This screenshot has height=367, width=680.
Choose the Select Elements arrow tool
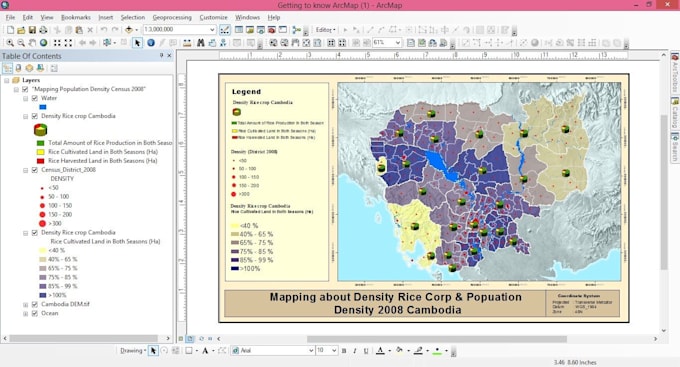137,43
